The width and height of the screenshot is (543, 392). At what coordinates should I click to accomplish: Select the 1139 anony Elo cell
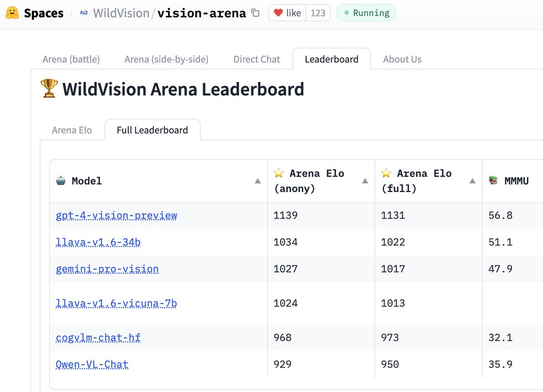[x=321, y=215]
